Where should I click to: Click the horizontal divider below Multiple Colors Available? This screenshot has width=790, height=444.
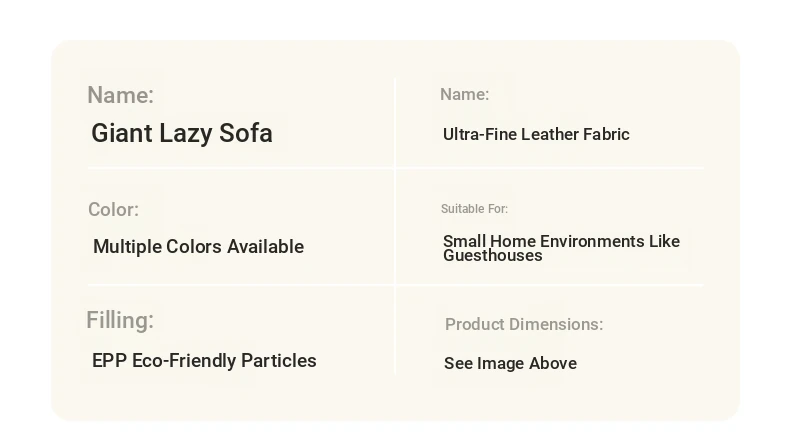pos(240,285)
